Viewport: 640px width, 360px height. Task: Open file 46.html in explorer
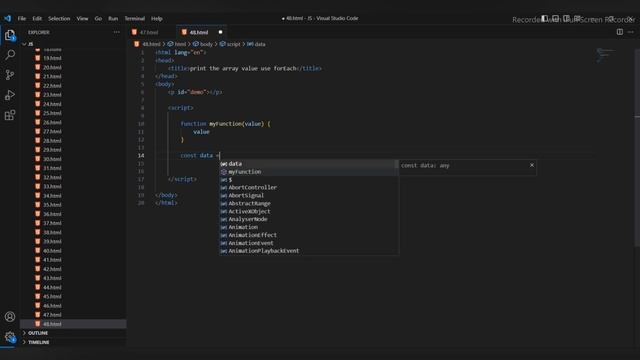tap(52, 306)
